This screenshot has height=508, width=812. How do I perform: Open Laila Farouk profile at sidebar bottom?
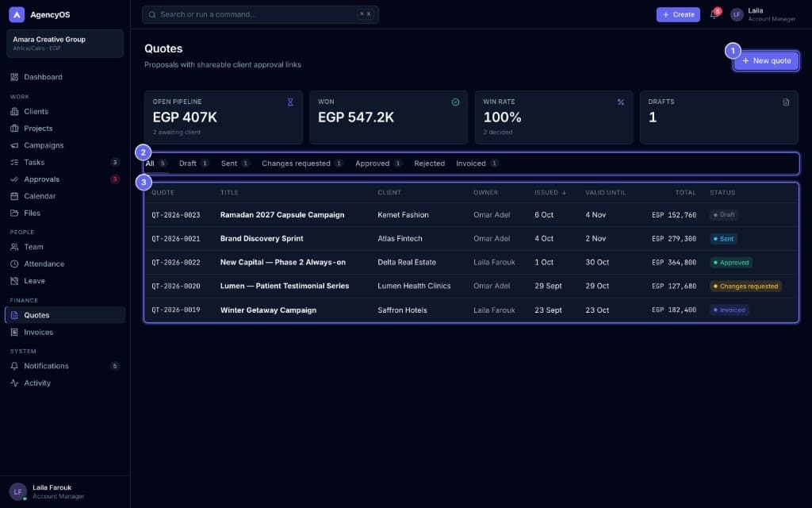click(65, 492)
